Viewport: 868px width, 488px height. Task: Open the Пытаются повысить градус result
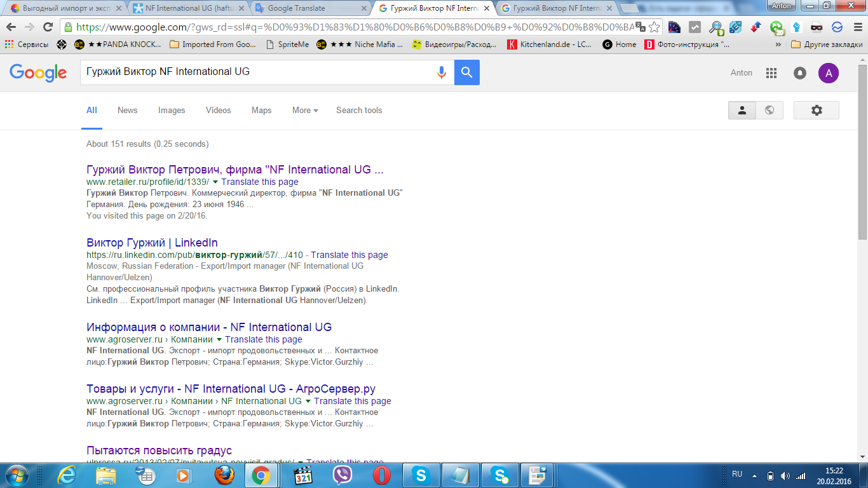pos(159,451)
